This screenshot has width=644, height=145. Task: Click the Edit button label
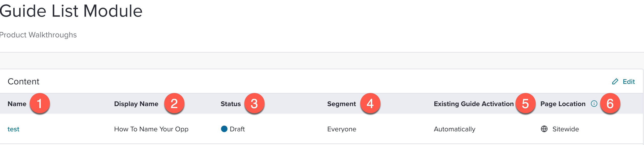click(x=629, y=82)
